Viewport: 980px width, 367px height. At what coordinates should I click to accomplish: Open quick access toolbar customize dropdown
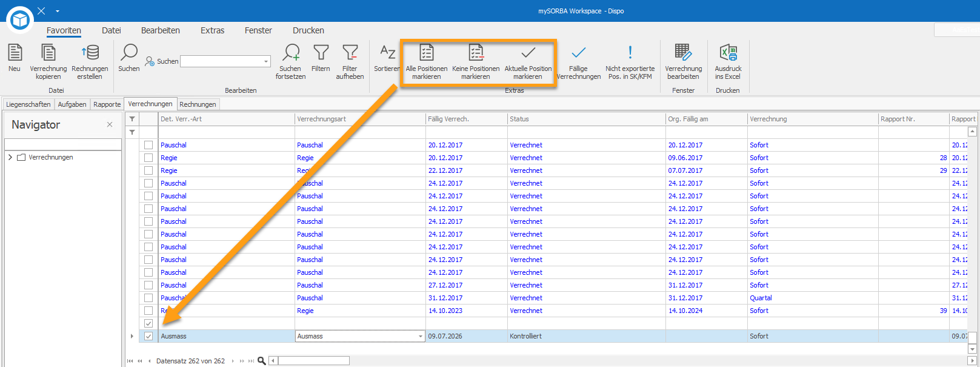pyautogui.click(x=58, y=11)
